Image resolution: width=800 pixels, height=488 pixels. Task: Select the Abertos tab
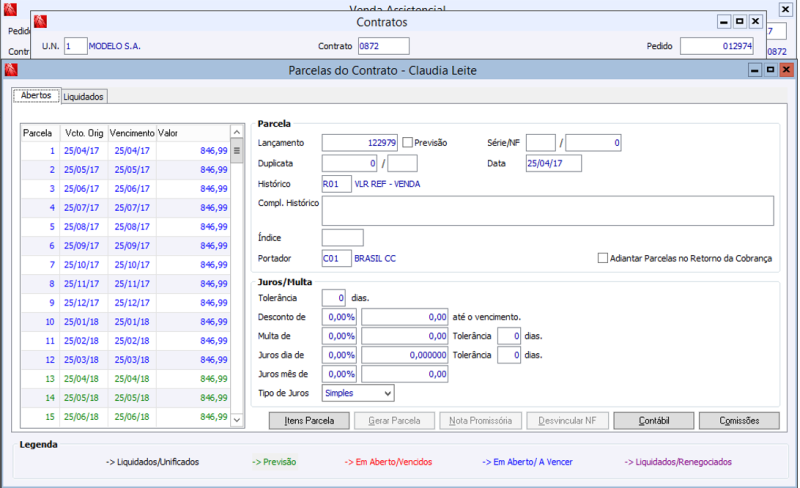[36, 96]
